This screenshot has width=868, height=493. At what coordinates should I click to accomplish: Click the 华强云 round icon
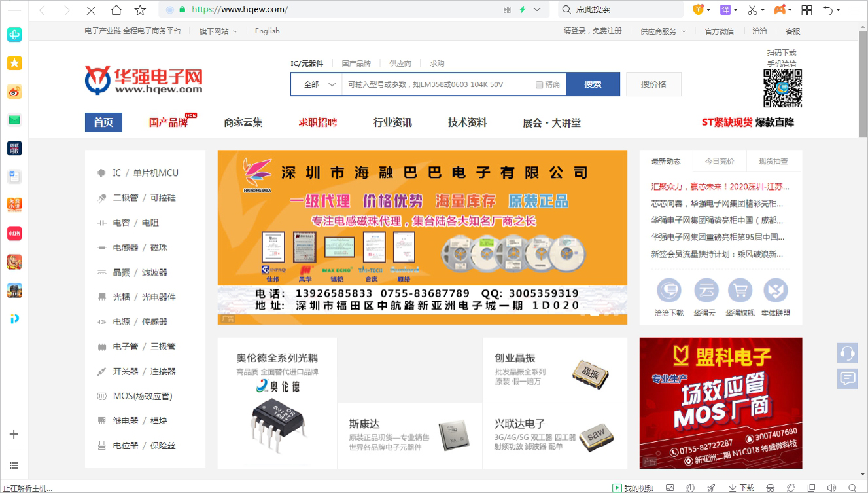(706, 291)
